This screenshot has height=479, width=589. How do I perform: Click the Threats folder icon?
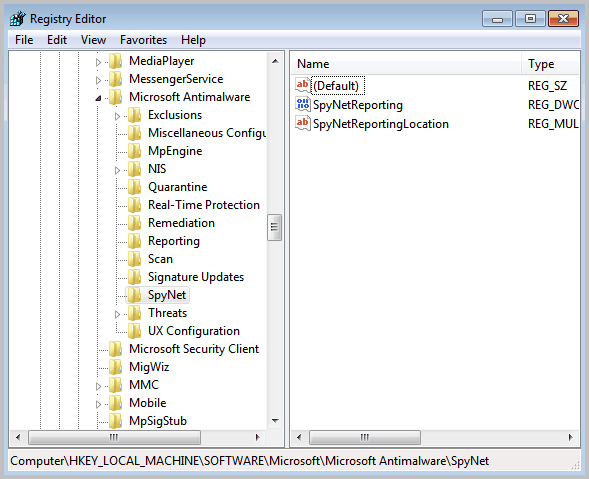point(134,313)
